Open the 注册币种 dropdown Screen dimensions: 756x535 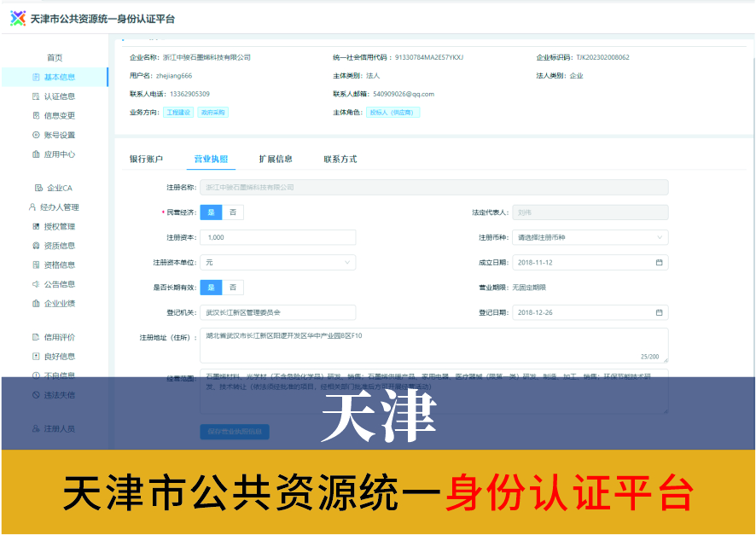pyautogui.click(x=590, y=237)
